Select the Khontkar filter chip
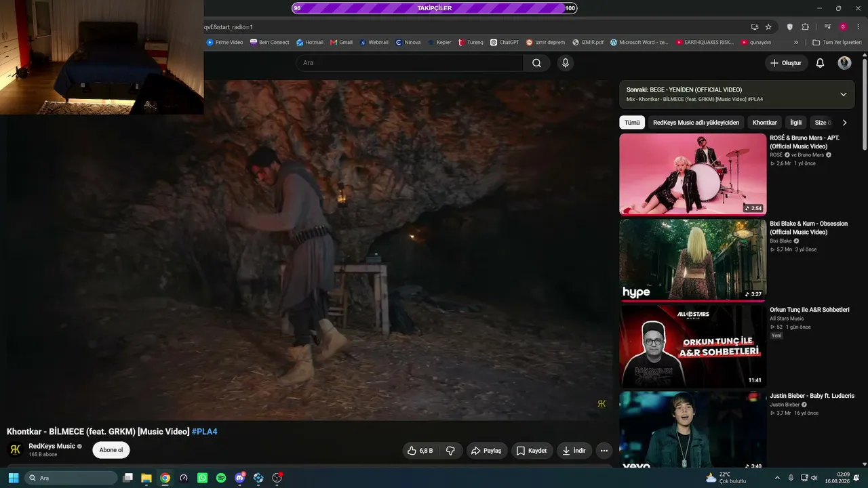The width and height of the screenshot is (868, 488). coord(765,123)
